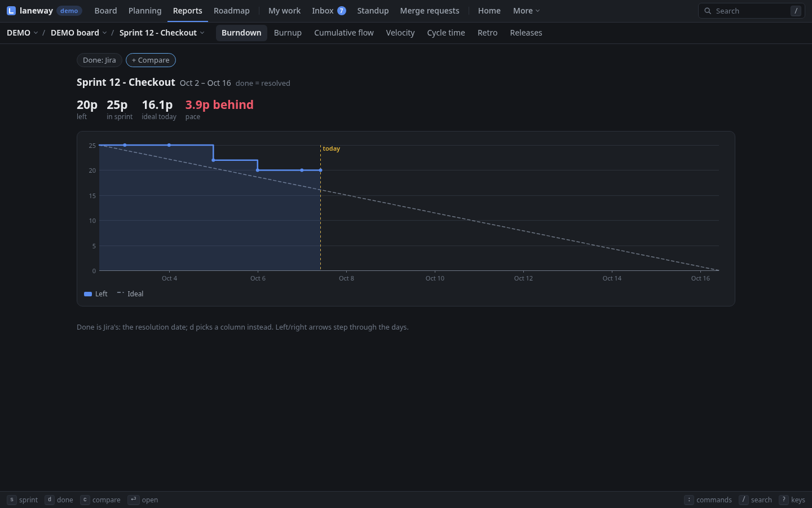This screenshot has height=508, width=812.
Task: Open My work page
Action: [284, 11]
